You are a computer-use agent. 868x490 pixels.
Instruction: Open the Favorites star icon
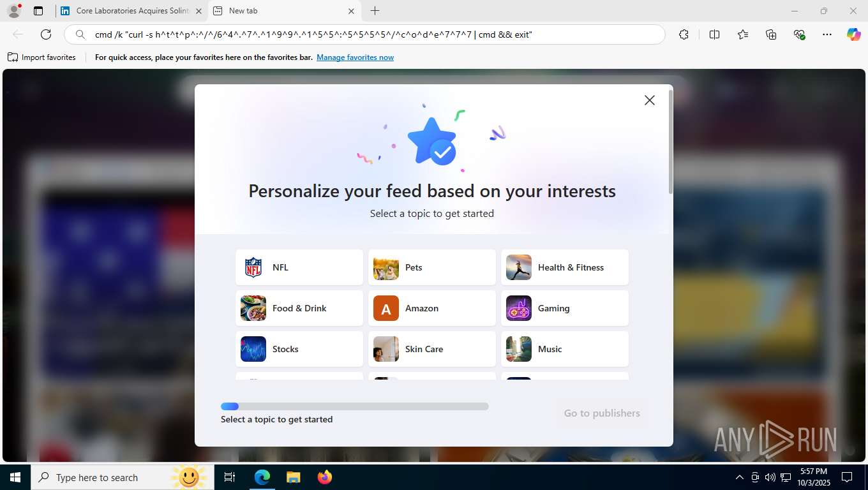743,34
